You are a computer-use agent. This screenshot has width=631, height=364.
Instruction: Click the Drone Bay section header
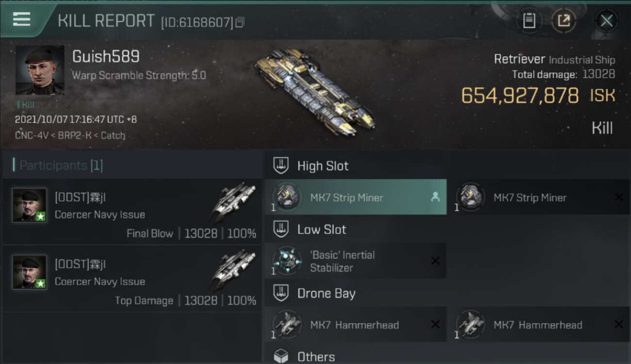[326, 294]
